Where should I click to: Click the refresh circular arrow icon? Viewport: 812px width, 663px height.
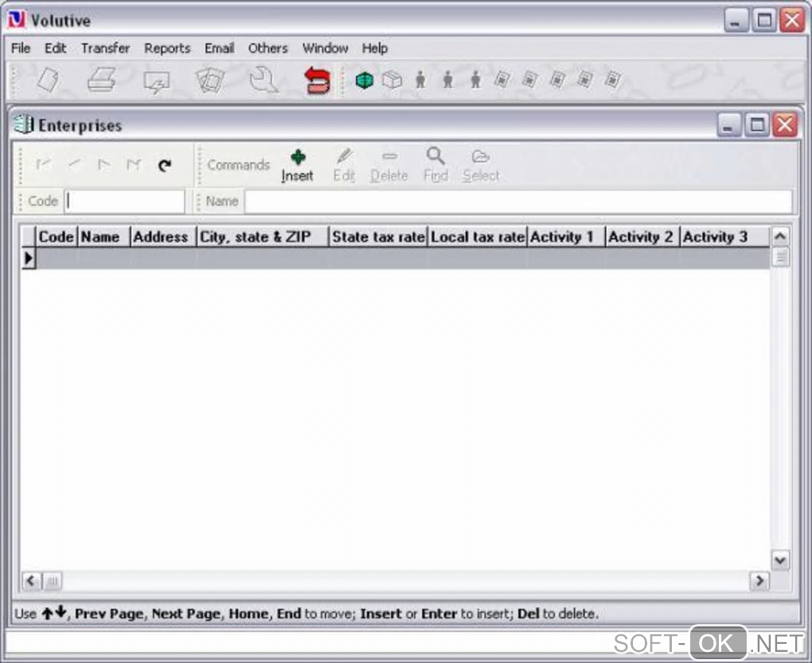165,165
